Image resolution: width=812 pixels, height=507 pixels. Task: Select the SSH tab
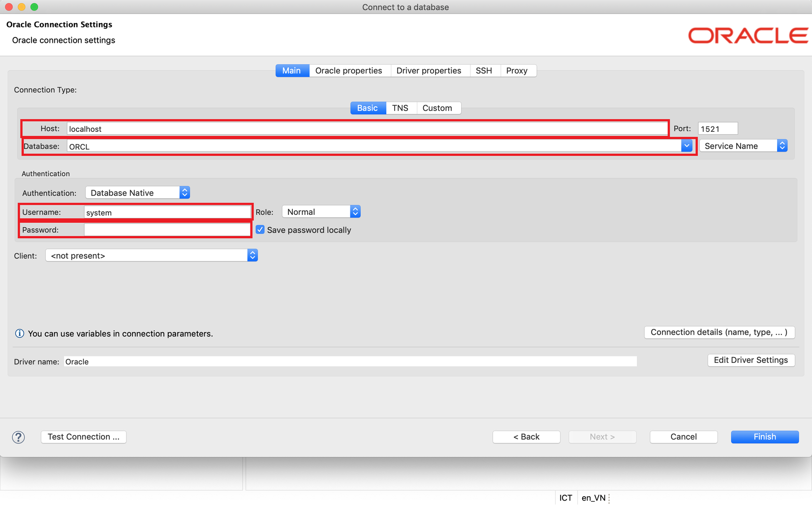(x=484, y=71)
